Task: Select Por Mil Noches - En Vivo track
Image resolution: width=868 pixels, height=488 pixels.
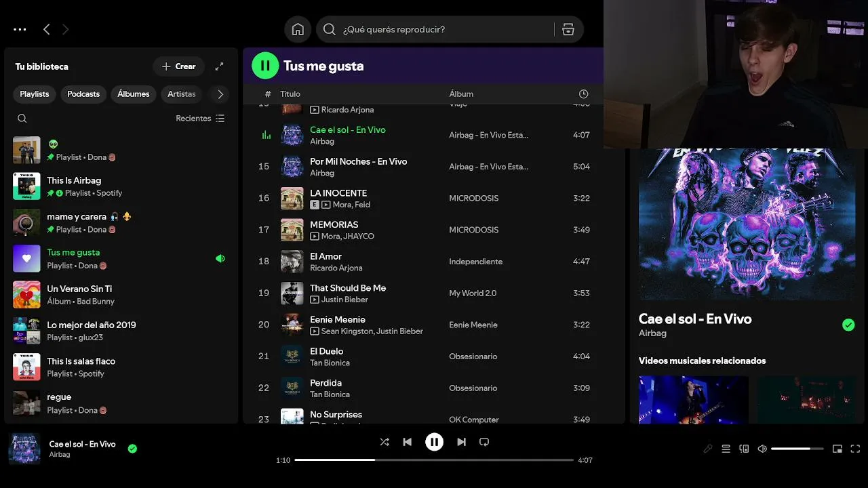Action: 358,161
